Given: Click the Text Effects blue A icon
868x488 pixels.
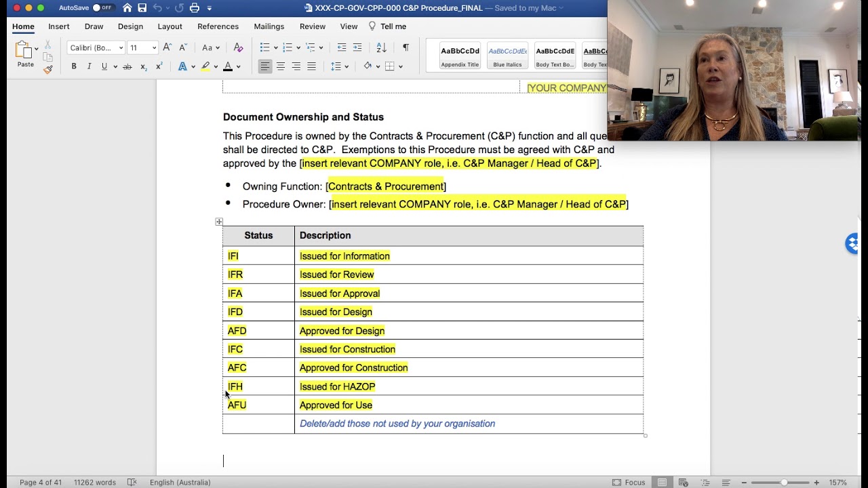Looking at the screenshot, I should (x=182, y=66).
